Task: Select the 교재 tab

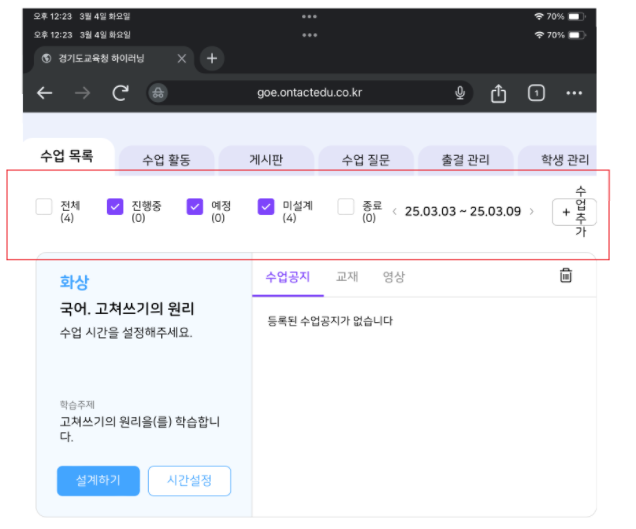Action: 347,277
